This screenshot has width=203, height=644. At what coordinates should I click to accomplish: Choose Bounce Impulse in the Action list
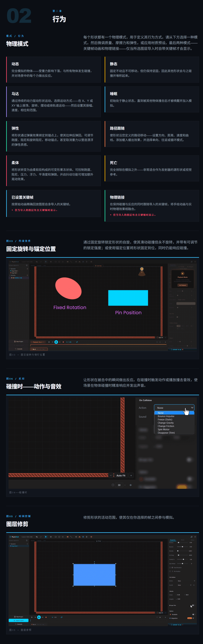174,416
